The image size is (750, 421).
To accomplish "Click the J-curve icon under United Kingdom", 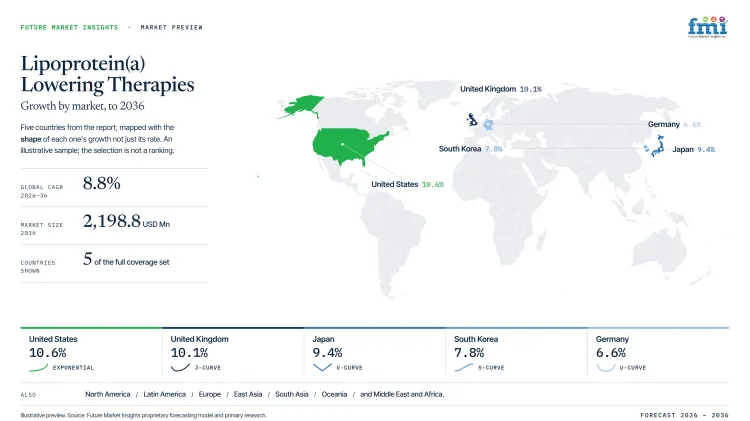I will pos(180,367).
